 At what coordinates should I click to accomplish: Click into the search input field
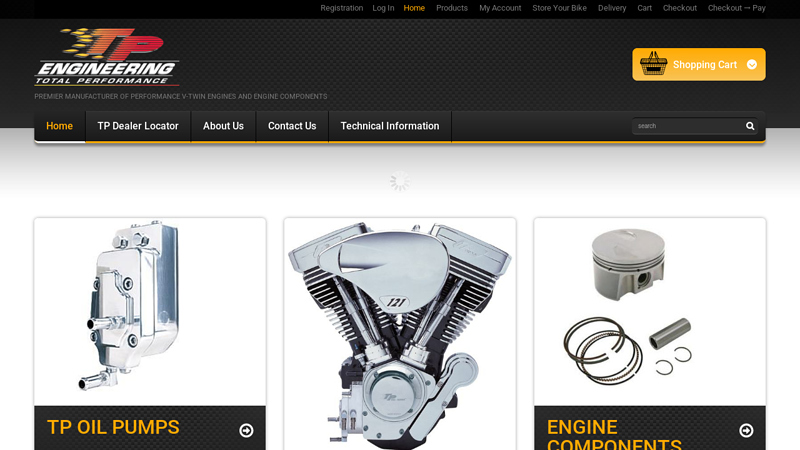pos(688,126)
